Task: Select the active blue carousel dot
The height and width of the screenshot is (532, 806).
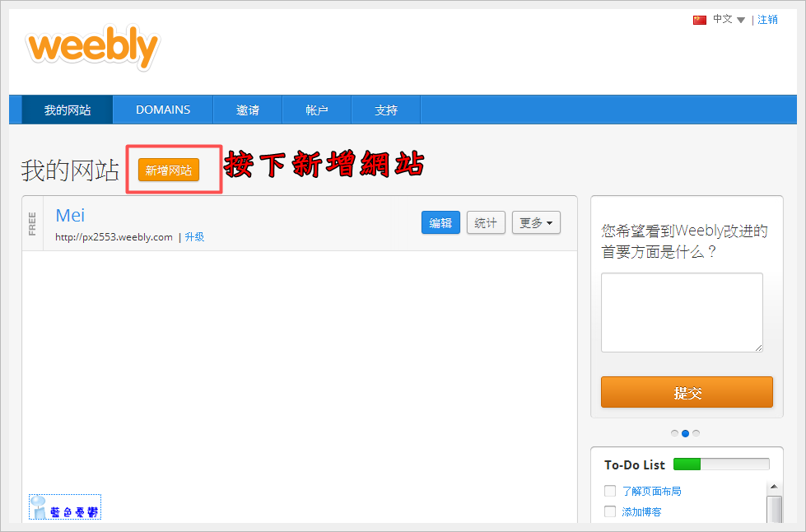Action: (x=685, y=433)
